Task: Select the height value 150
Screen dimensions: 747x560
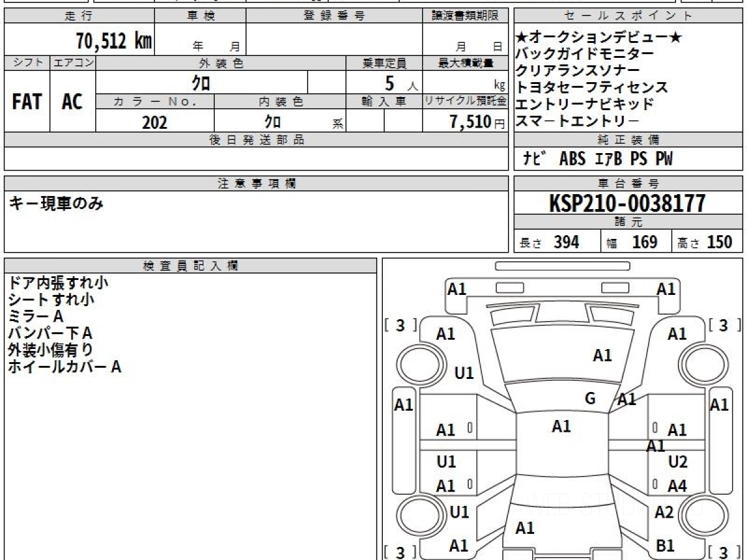Action: [720, 242]
